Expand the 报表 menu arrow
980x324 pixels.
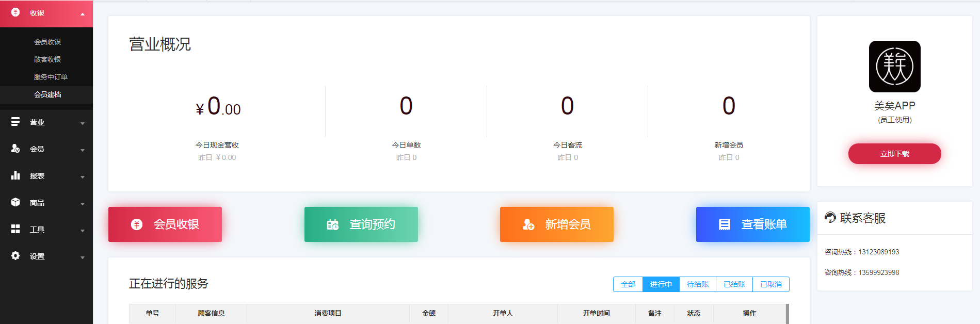coord(83,177)
